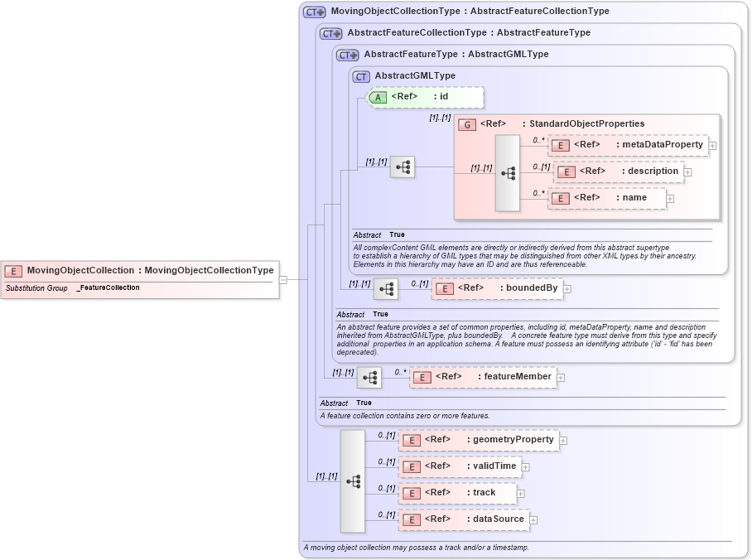
Task: Click the sequence compositor inside StandardObjectProperties
Action: point(508,171)
